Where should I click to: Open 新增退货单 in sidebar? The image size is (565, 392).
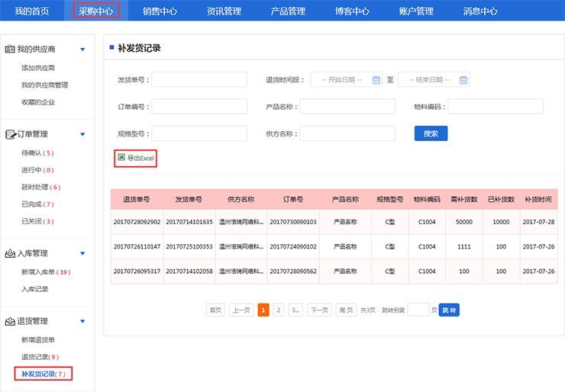[x=38, y=340]
